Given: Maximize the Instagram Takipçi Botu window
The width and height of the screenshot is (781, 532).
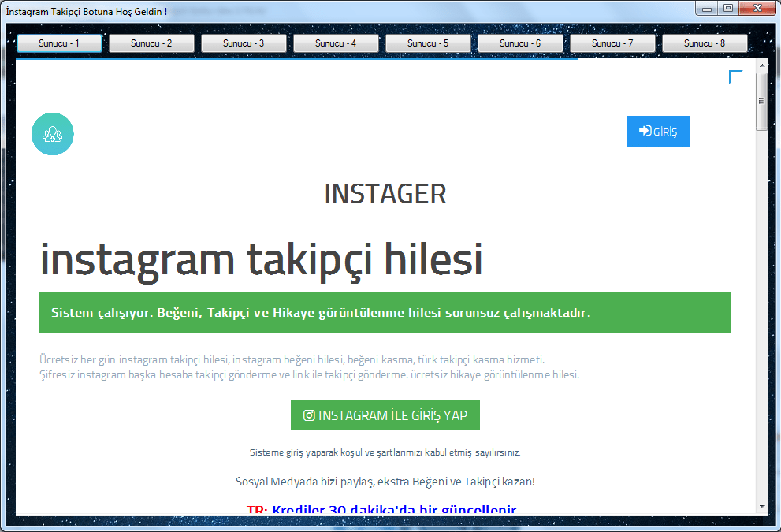Looking at the screenshot, I should click(x=728, y=9).
